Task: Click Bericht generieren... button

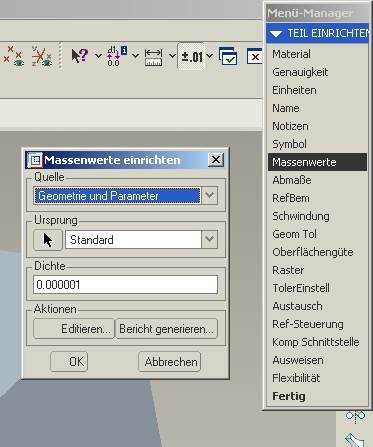Action: [x=166, y=329]
